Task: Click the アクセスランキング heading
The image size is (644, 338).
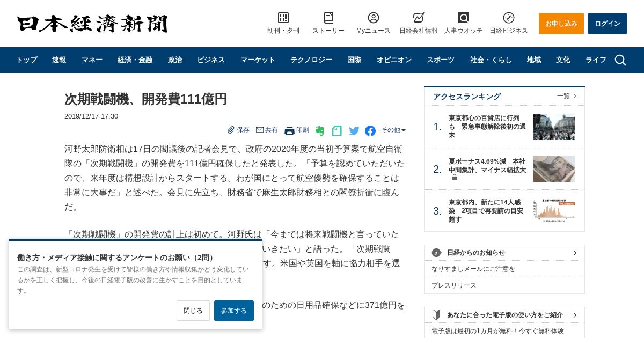Action: pos(467,97)
